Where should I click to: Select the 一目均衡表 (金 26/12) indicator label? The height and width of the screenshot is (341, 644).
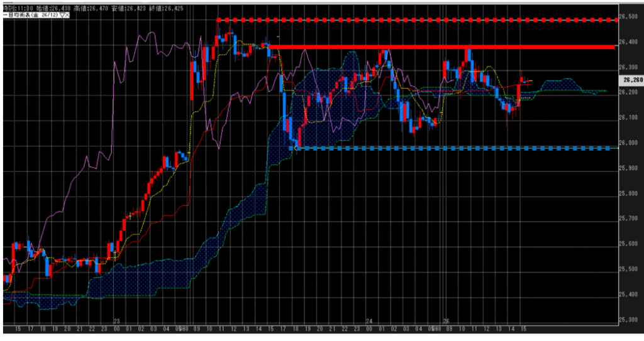pyautogui.click(x=30, y=16)
